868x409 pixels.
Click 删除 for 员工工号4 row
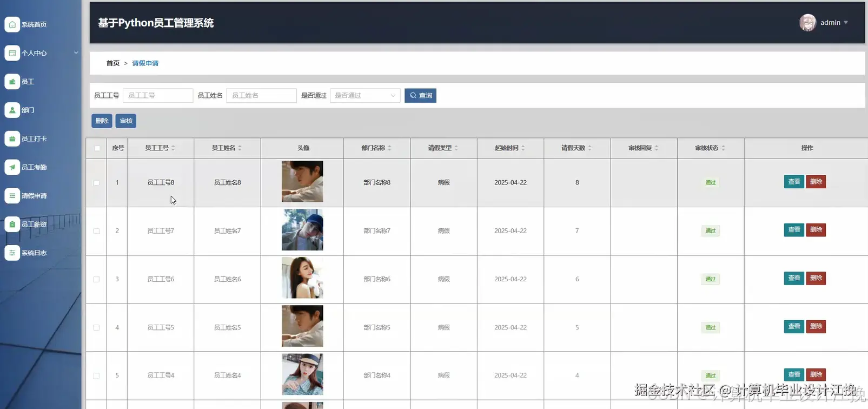[x=816, y=374]
